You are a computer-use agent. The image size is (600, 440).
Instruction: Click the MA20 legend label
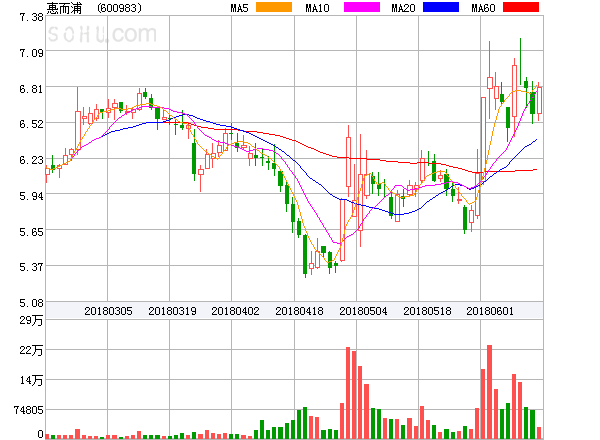pos(403,8)
